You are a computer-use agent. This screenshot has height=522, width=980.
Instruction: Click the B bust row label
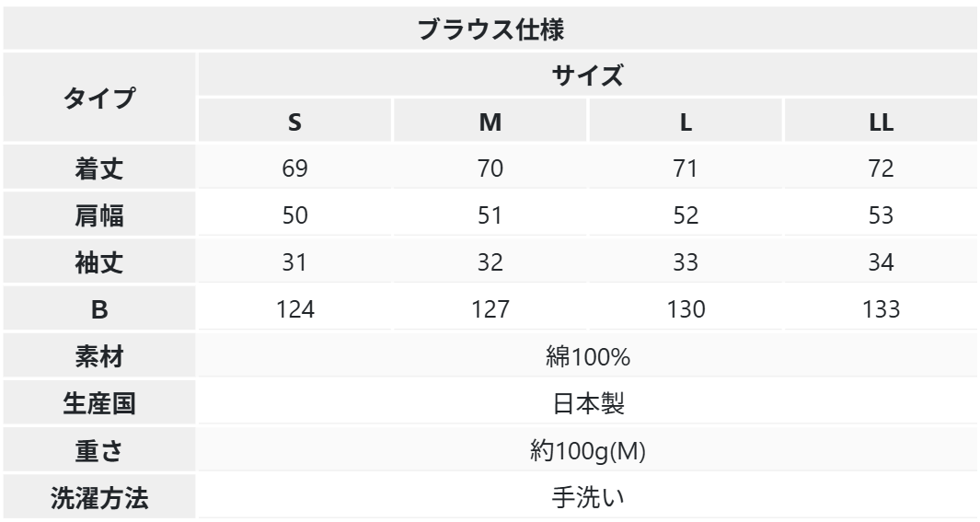[x=98, y=310]
